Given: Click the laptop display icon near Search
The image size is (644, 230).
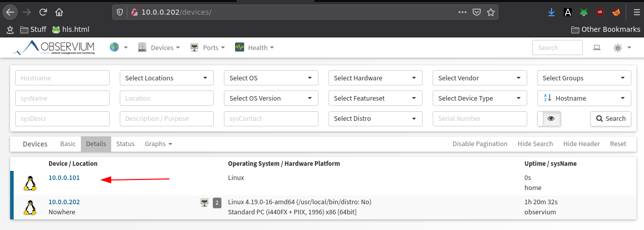Looking at the screenshot, I should tap(596, 48).
